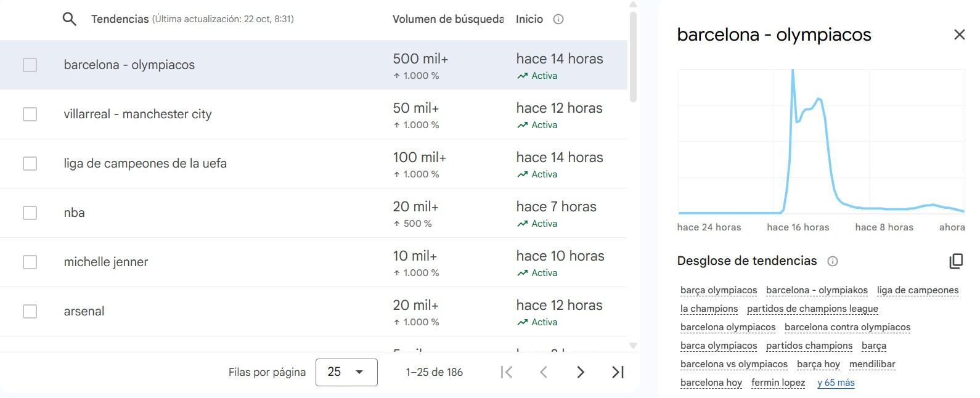Click the 1–25 de 186 page count

pos(435,372)
